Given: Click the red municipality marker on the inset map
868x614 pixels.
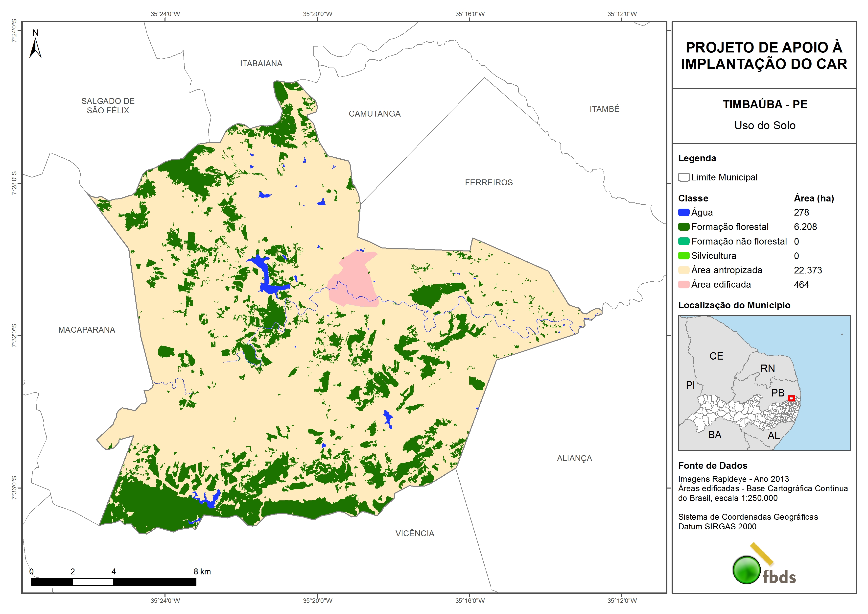Looking at the screenshot, I should pos(791,398).
